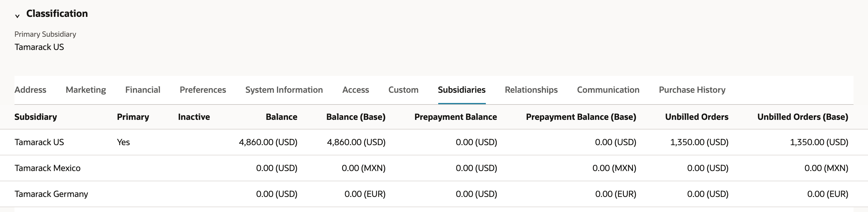Viewport: 868px width, 212px height.
Task: Click Tamarack US Unbilled Orders 1,350.00 (USD)
Action: click(x=699, y=142)
